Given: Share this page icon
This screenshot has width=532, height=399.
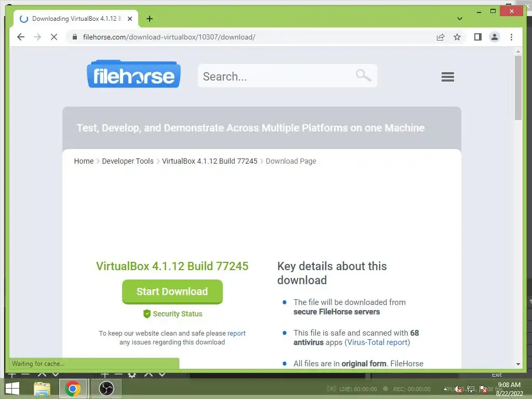Looking at the screenshot, I should pos(441,37).
